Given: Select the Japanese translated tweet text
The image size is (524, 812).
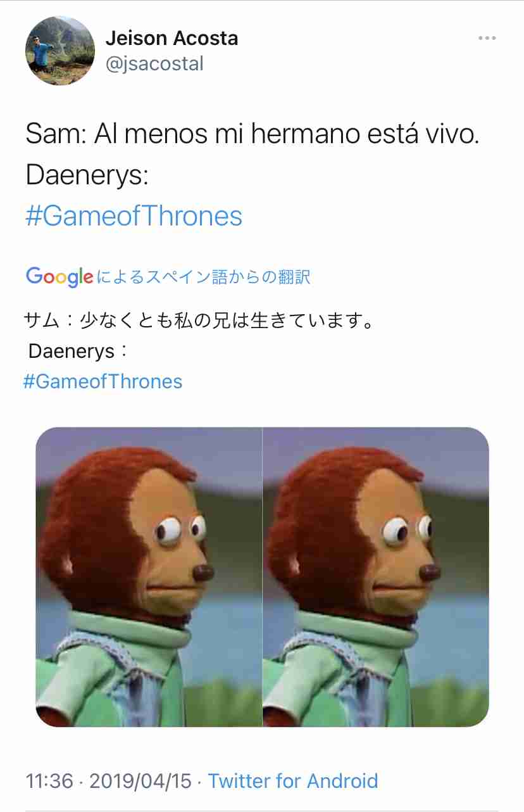Looking at the screenshot, I should [x=198, y=351].
